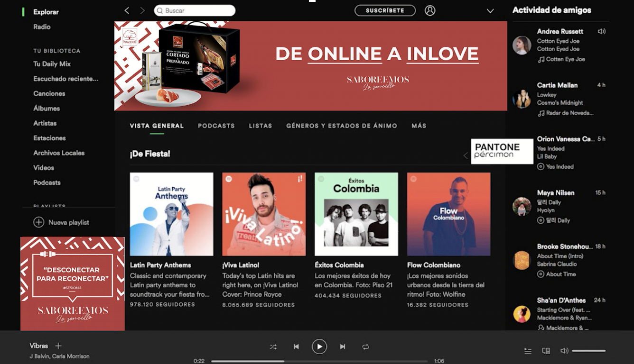This screenshot has width=634, height=364.
Task: Click the Vibras song title
Action: point(39,346)
